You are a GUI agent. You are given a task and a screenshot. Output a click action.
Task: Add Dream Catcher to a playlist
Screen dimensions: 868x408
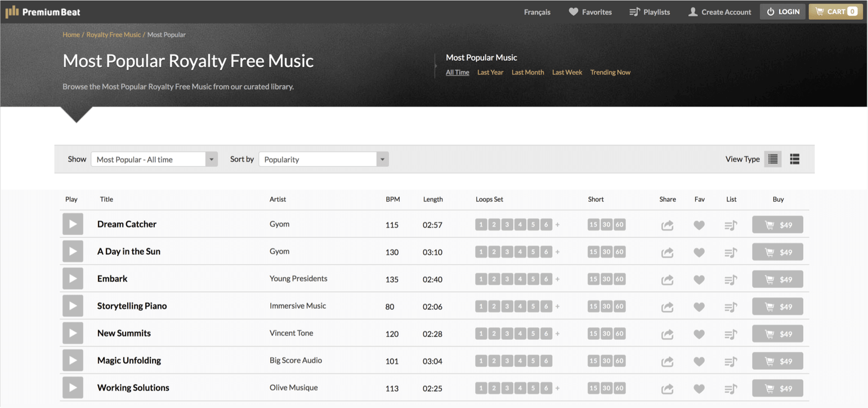coord(731,225)
